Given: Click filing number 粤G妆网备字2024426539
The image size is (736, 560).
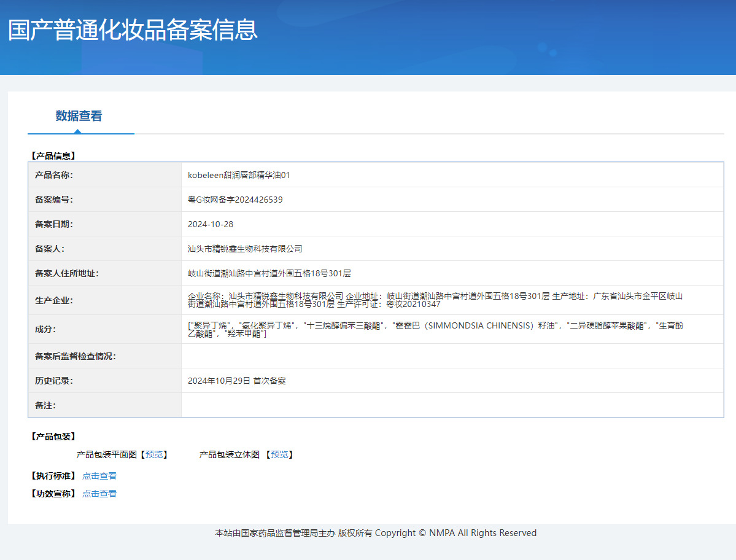Looking at the screenshot, I should point(235,200).
